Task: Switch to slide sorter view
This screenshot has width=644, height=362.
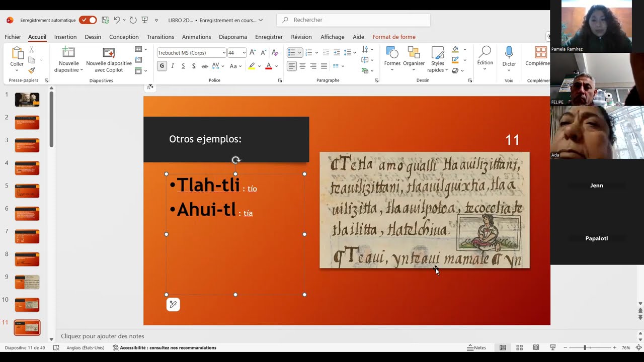Action: pyautogui.click(x=519, y=347)
